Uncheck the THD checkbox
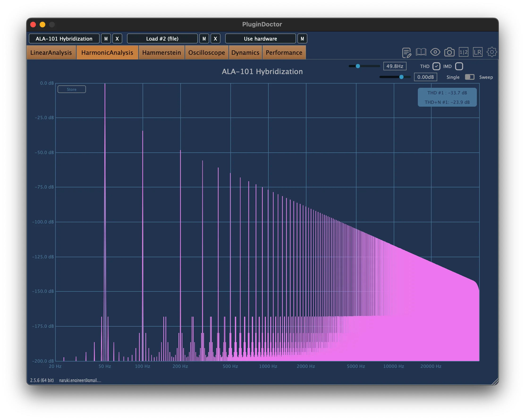Screen dimensions: 525x420 click(436, 66)
